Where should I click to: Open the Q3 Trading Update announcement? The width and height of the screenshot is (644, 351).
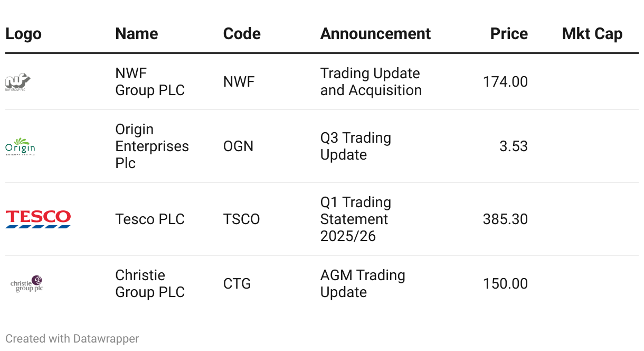355,146
